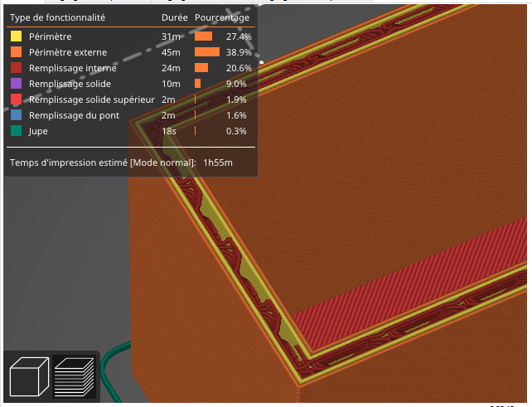532x407 pixels.
Task: Click the 'Remplissage solide' legend label
Action: [x=70, y=84]
